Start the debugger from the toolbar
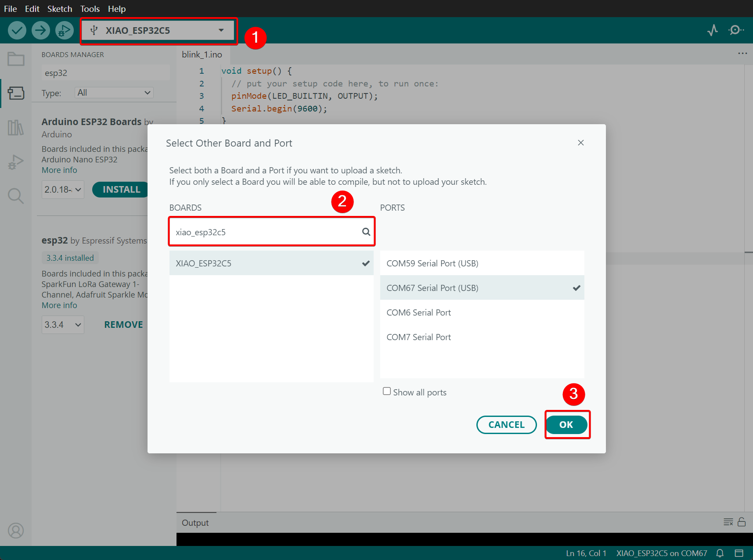753x560 pixels. [x=65, y=30]
